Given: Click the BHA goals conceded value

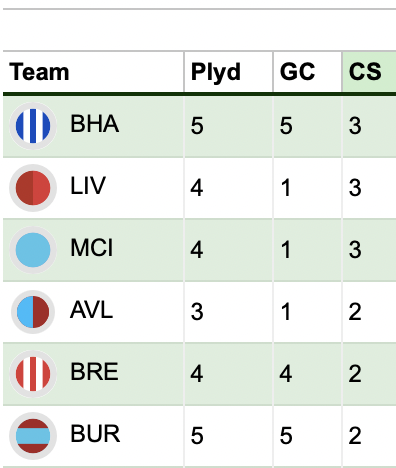Looking at the screenshot, I should [x=286, y=126].
